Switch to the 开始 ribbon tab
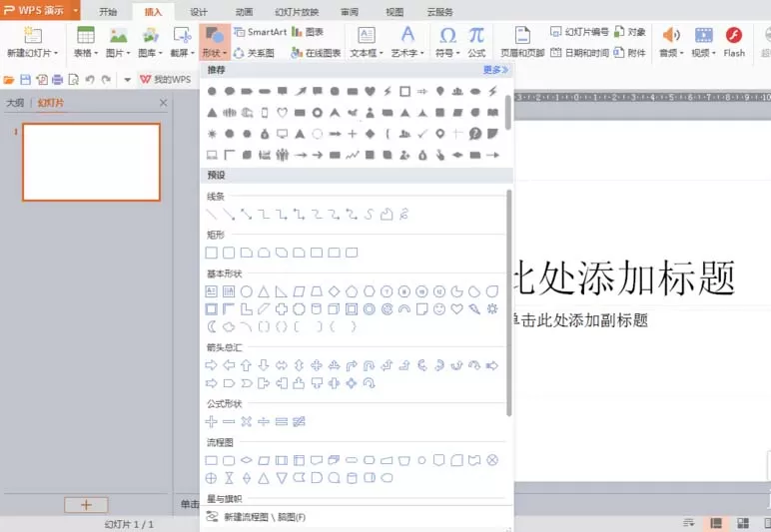Viewport: 771px width, 532px height. (x=108, y=12)
